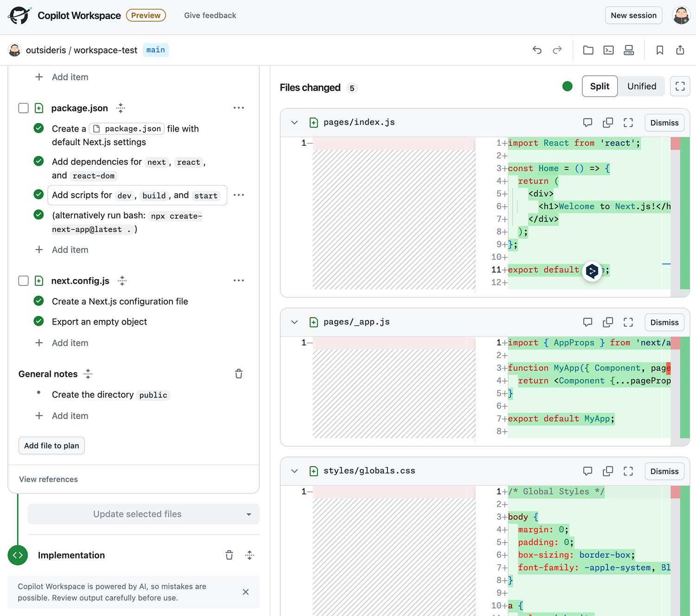This screenshot has height=616, width=696.
Task: Switch to Split diff view
Action: click(x=599, y=86)
